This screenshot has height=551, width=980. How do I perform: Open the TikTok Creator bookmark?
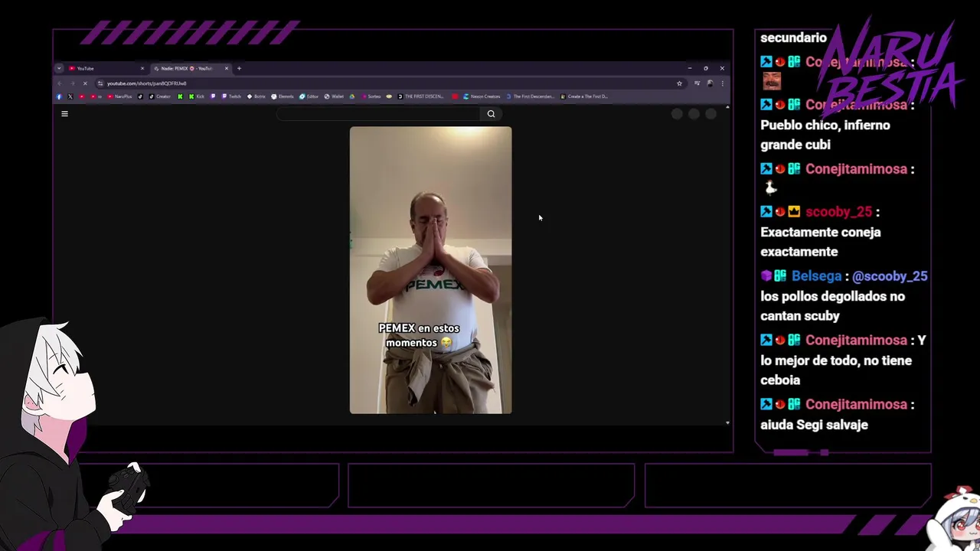[x=159, y=96]
